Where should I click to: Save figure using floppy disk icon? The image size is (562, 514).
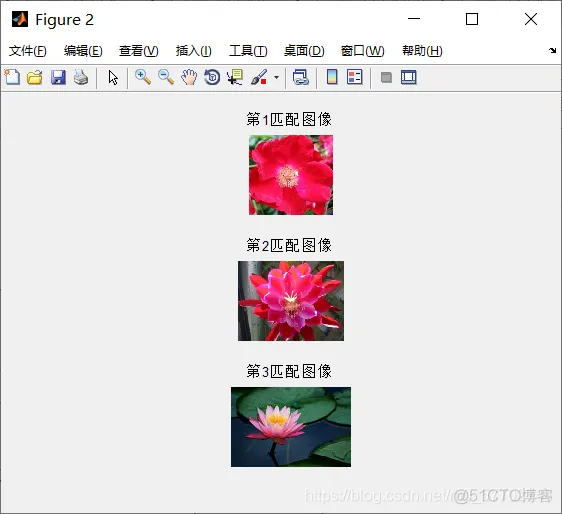click(58, 77)
